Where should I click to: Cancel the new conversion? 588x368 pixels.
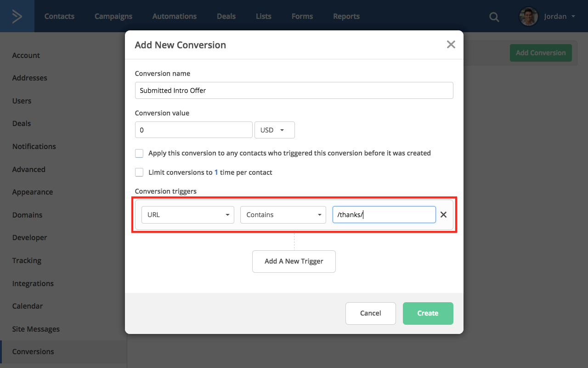[370, 313]
